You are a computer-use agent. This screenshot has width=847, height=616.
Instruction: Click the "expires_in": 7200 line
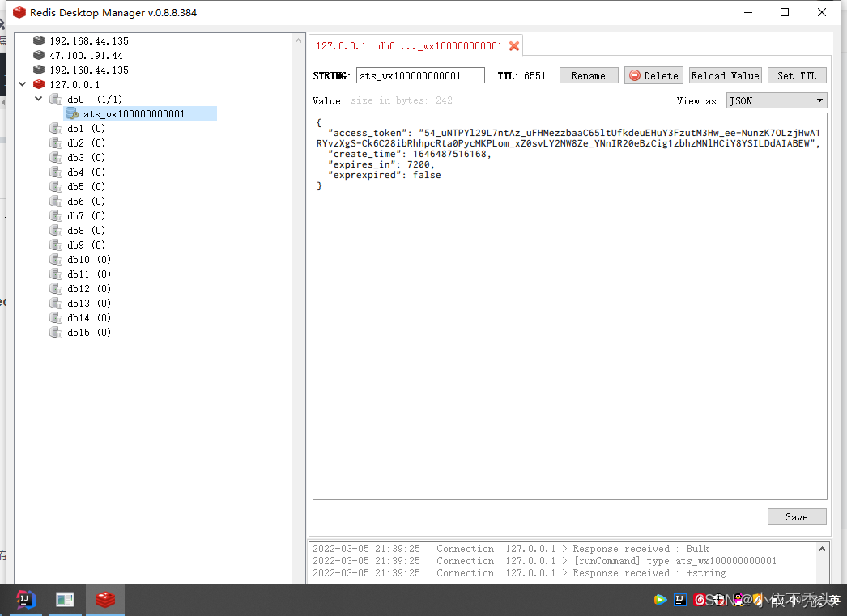381,164
